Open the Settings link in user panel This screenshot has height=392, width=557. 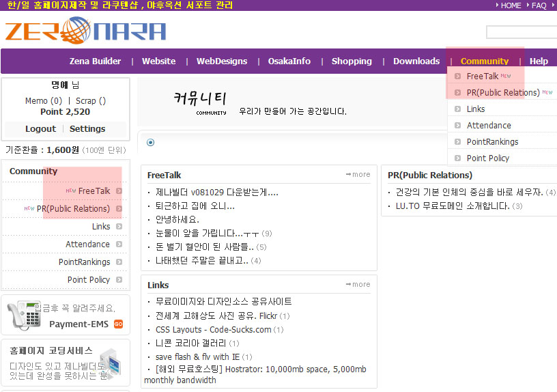click(87, 128)
